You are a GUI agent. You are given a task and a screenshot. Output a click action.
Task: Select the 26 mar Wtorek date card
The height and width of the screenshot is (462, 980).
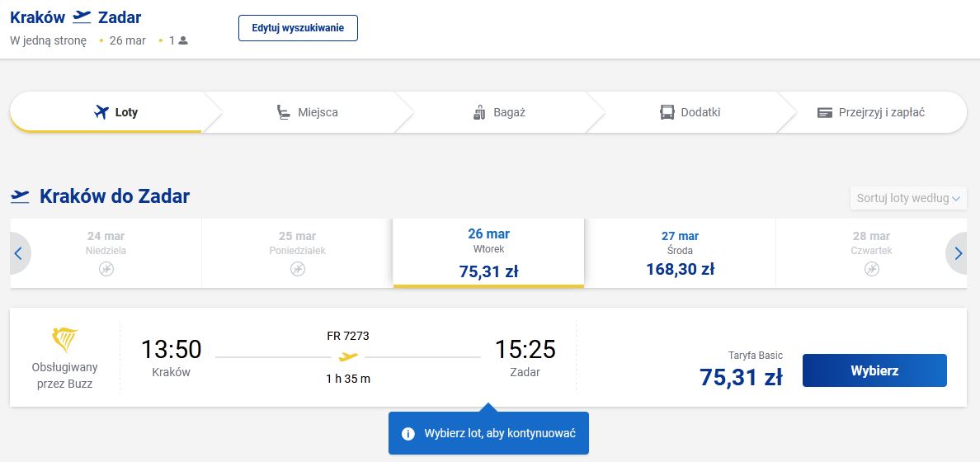[x=488, y=252]
